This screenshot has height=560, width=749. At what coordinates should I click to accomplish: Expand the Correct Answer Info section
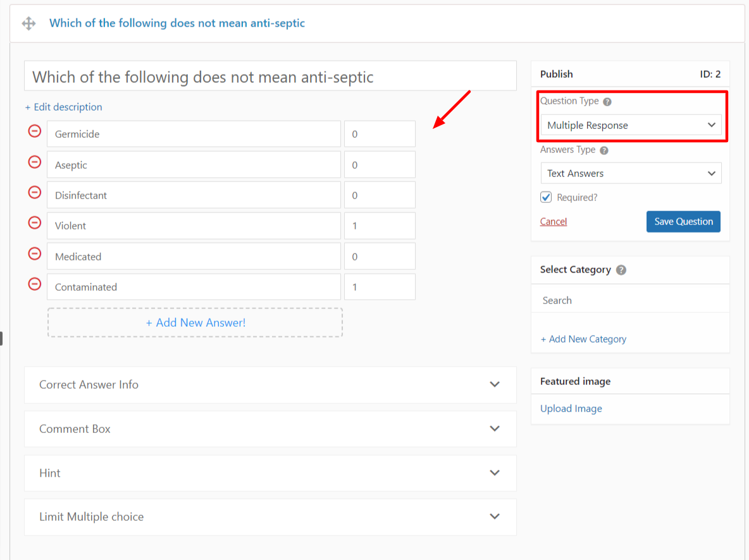click(270, 384)
